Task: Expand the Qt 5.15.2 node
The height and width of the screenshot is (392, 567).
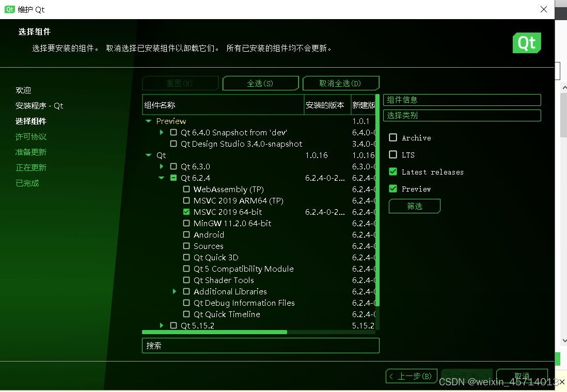Action: tap(162, 325)
